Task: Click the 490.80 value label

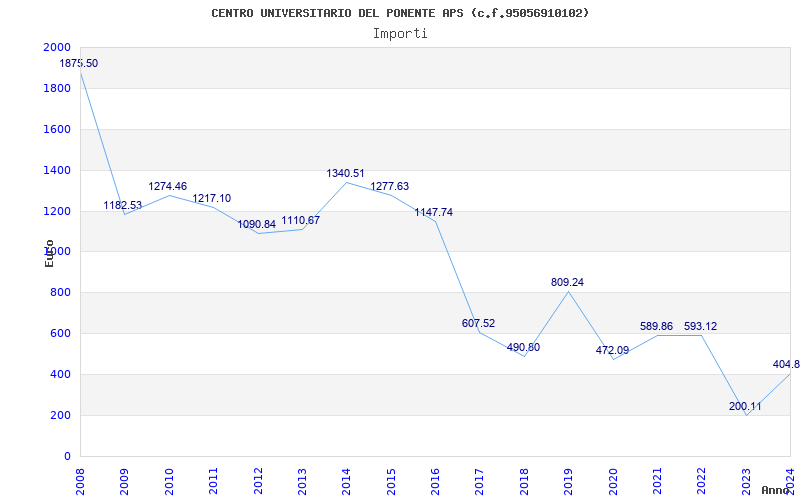Action: (x=523, y=347)
